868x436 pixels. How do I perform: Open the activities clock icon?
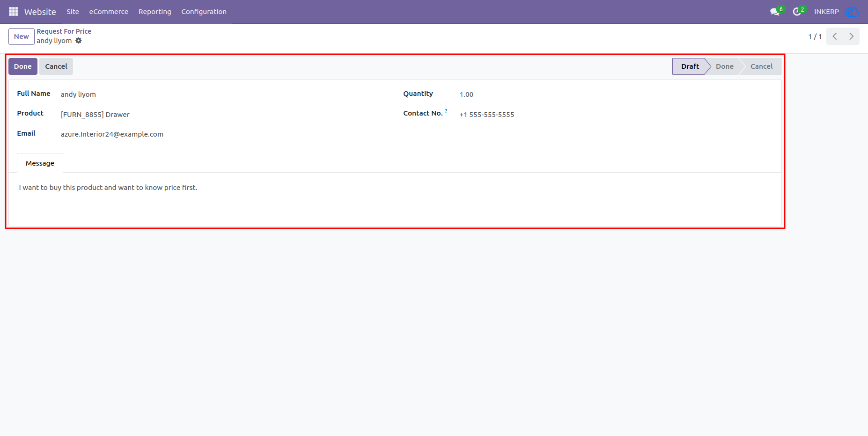[x=797, y=12]
